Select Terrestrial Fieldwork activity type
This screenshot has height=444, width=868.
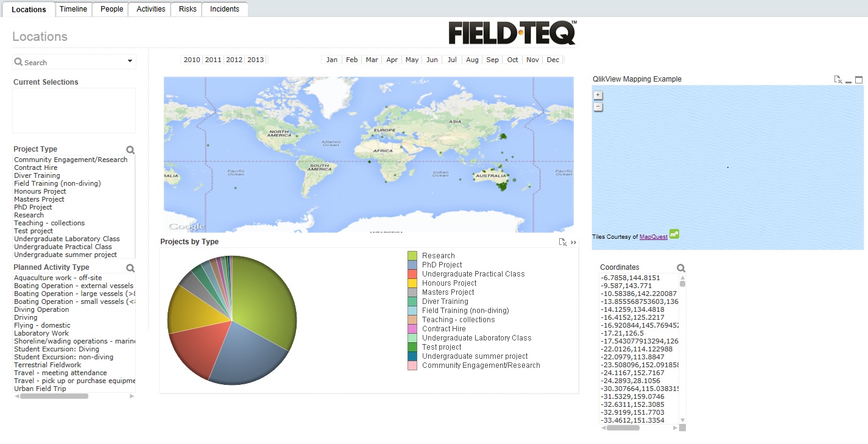tap(48, 365)
